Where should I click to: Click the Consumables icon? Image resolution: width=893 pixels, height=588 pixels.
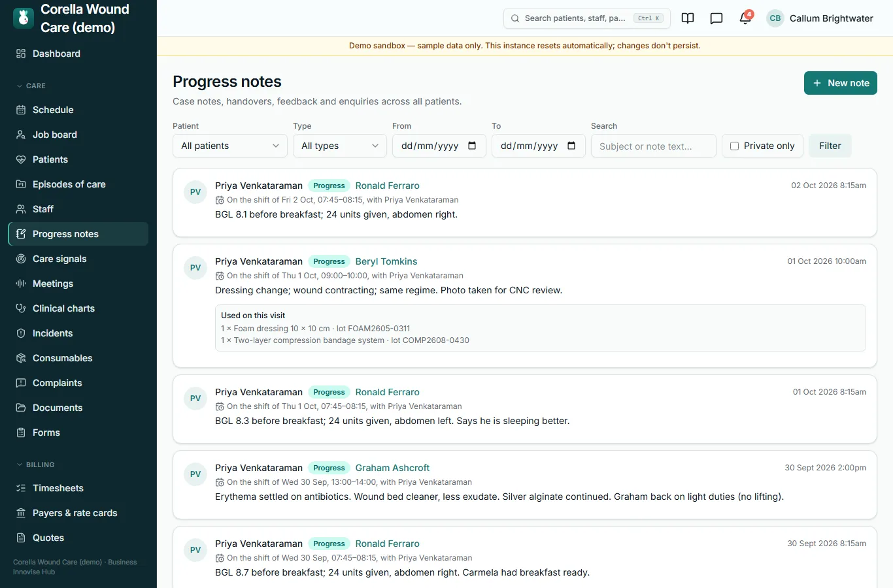point(21,358)
